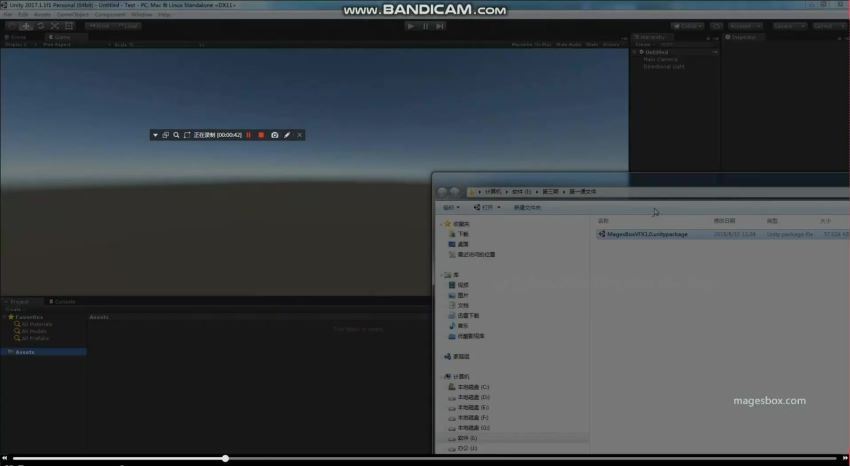Select the Inspector tab

[742, 37]
